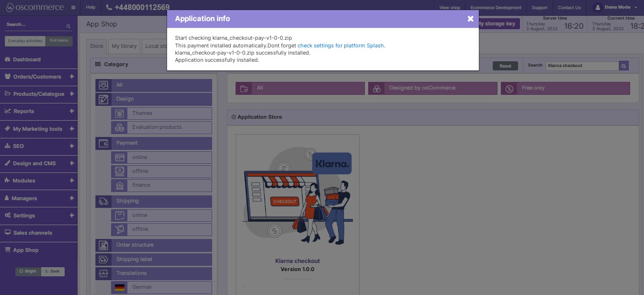This screenshot has width=644, height=295.
Task: Expand My Marketing tools menu
Action: coord(72,129)
